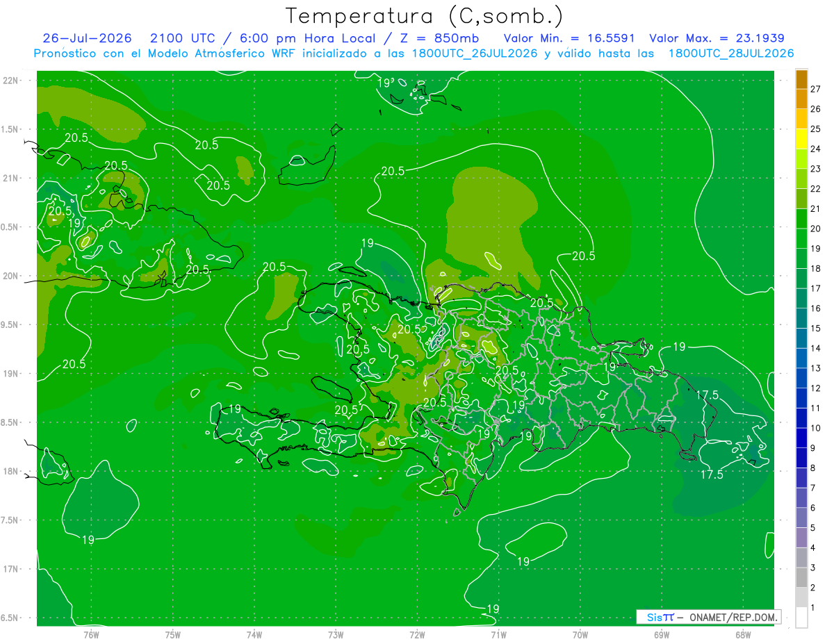Click the color bar legend value "22"
Screen dimensions: 834x644
815,189
